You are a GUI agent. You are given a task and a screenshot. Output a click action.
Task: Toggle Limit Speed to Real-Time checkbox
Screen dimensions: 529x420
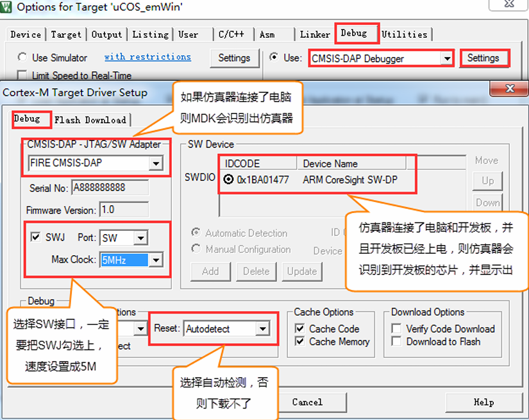click(x=22, y=75)
